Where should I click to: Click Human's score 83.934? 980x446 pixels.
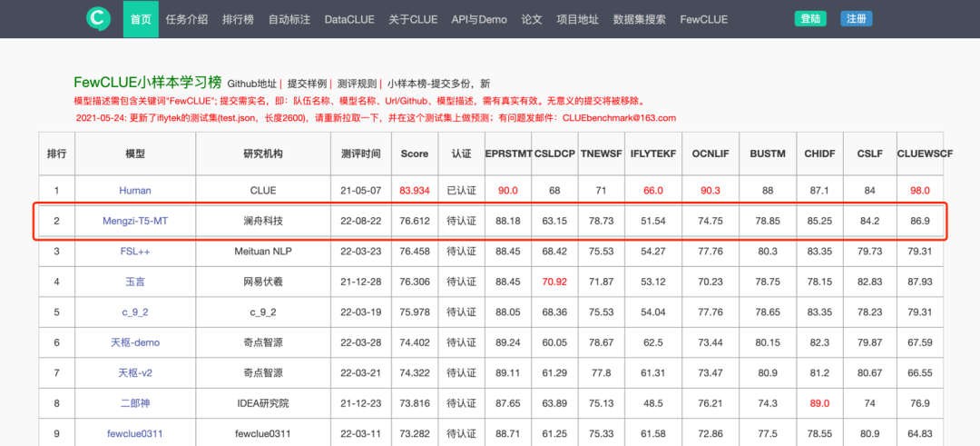coord(415,190)
